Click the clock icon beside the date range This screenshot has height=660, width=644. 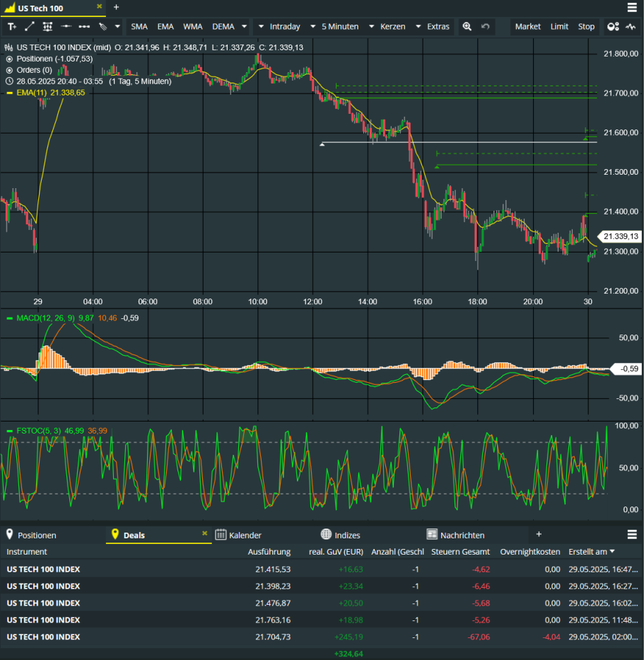(x=9, y=81)
